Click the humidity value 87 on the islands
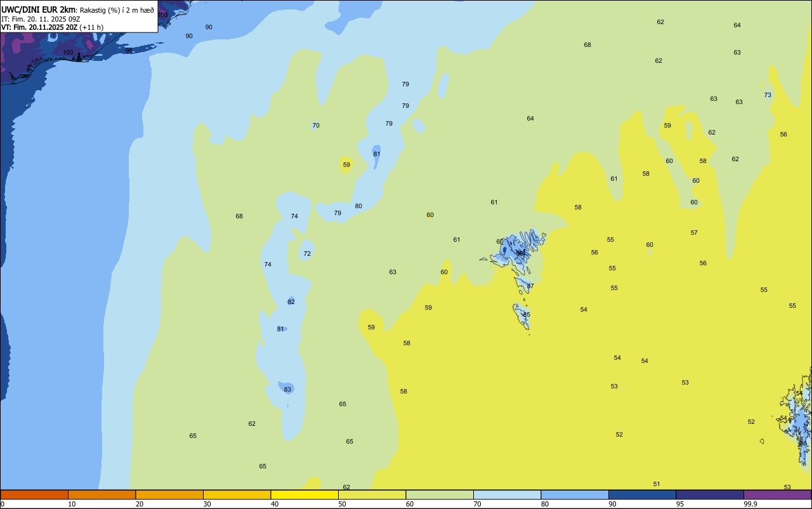The image size is (812, 509). click(530, 286)
